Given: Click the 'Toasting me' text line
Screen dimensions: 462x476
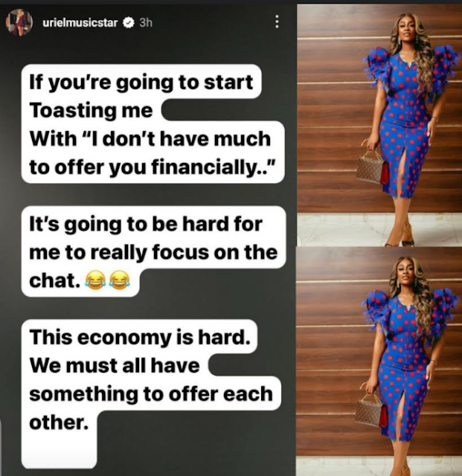Looking at the screenshot, I should click(91, 110).
